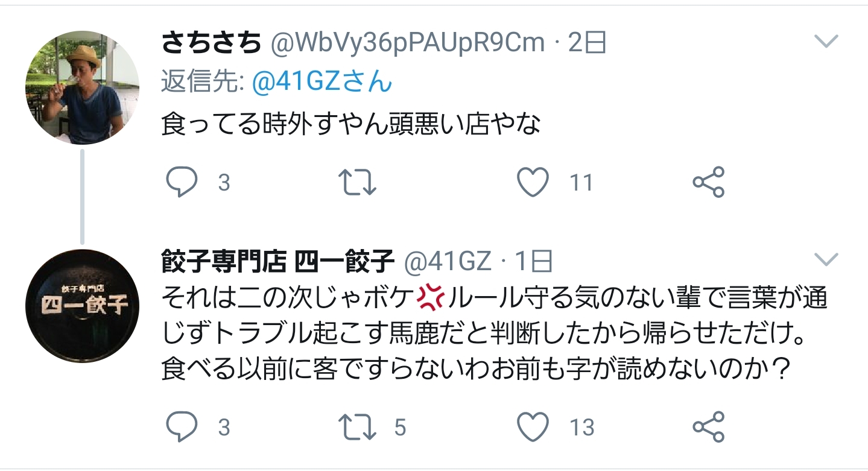Open dropdown arrow on さちさち's tweet
This screenshot has width=868, height=471.
(826, 42)
